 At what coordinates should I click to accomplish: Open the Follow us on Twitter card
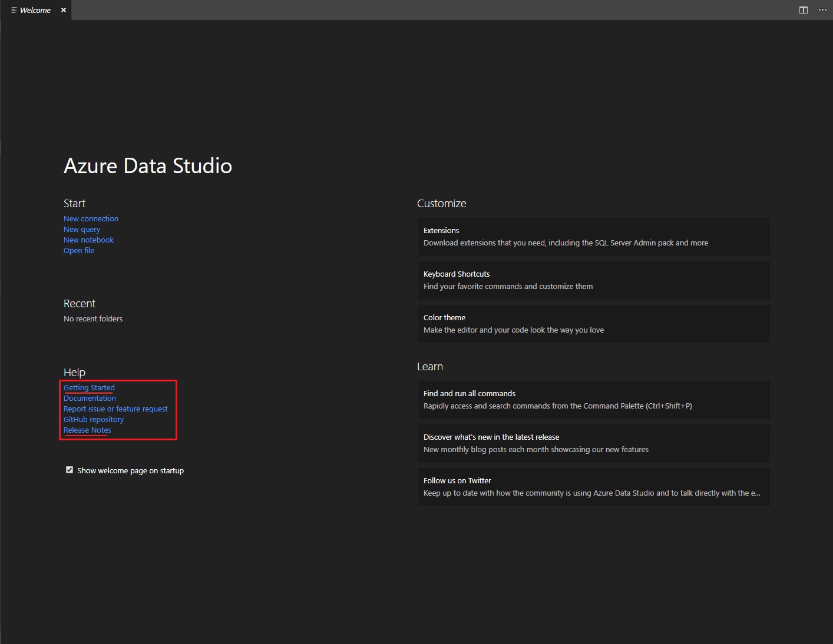click(593, 487)
